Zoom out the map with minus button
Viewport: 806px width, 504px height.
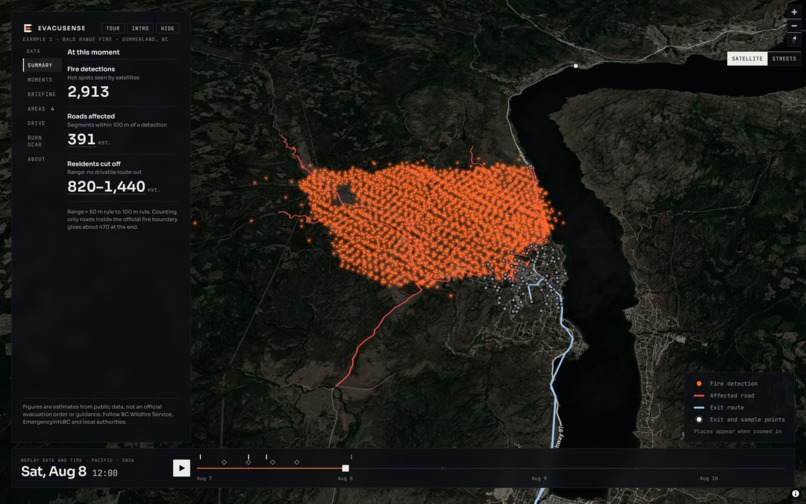[x=794, y=26]
